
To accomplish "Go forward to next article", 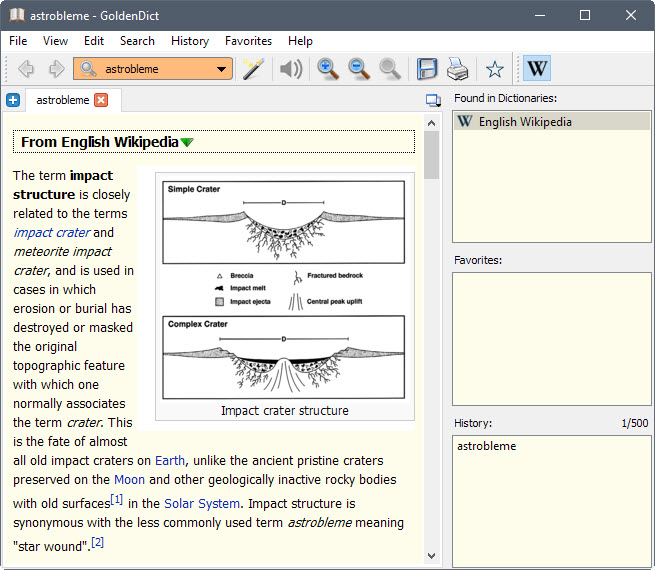I will (x=56, y=69).
